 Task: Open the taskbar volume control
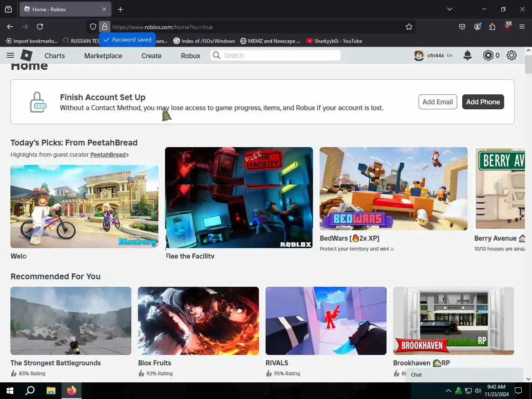point(478,391)
